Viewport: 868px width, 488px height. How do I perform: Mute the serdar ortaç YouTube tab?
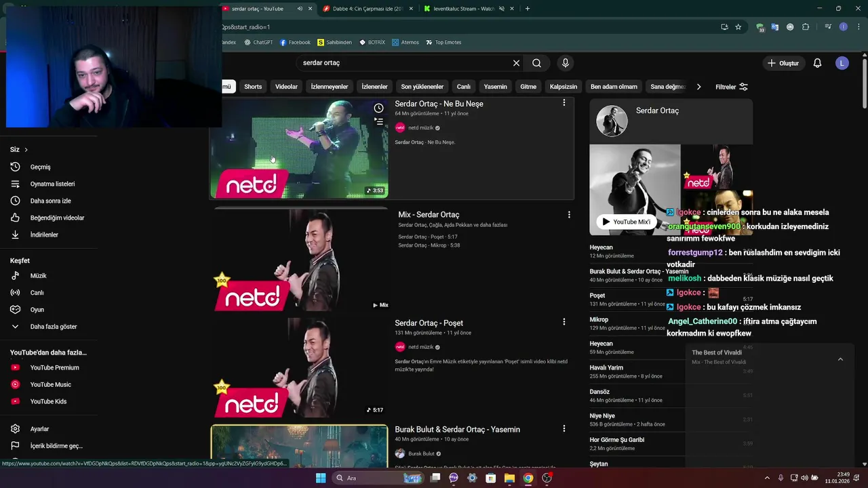(x=300, y=9)
